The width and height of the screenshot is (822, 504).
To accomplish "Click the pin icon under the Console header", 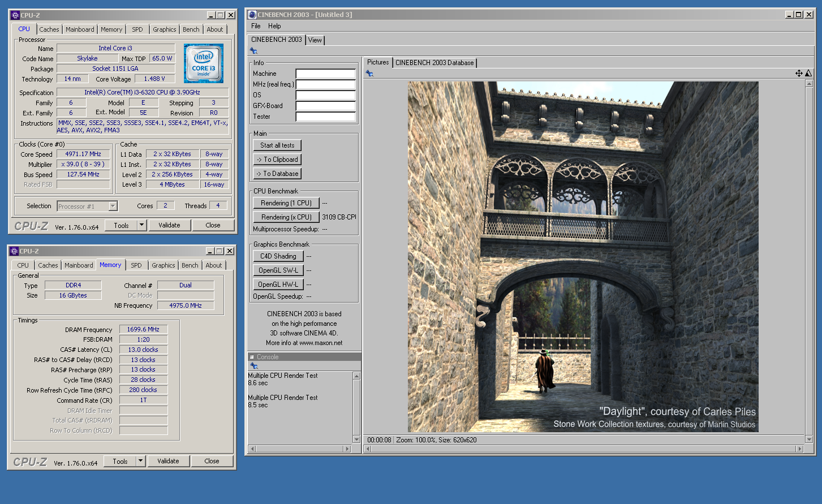I will [254, 366].
